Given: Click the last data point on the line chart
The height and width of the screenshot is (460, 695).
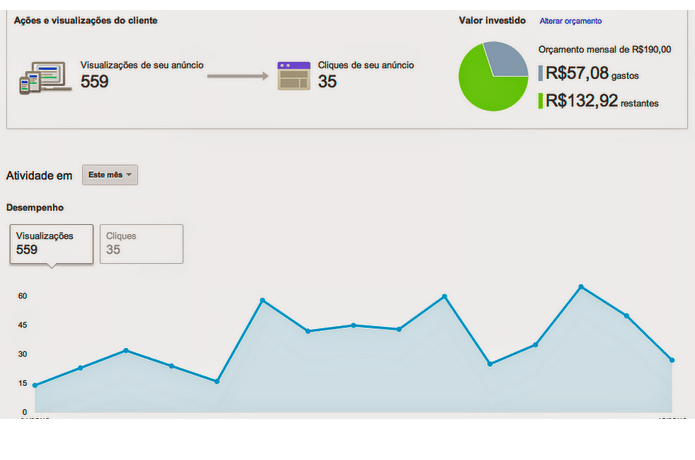Looking at the screenshot, I should (x=672, y=360).
